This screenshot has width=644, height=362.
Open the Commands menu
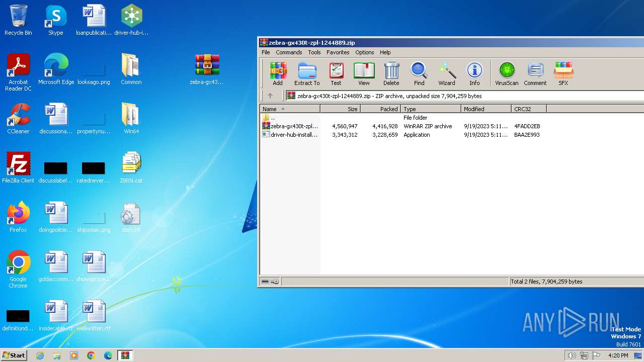coord(289,52)
